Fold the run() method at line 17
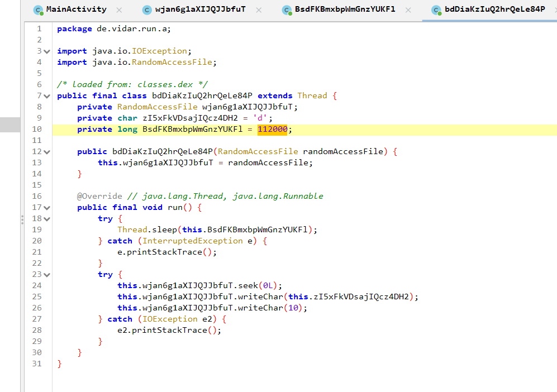The image size is (557, 392). (47, 208)
